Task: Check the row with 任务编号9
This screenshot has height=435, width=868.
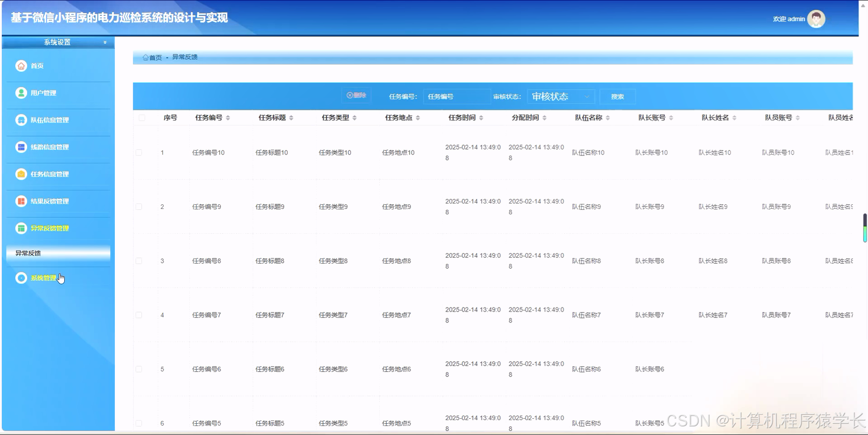Action: 139,207
